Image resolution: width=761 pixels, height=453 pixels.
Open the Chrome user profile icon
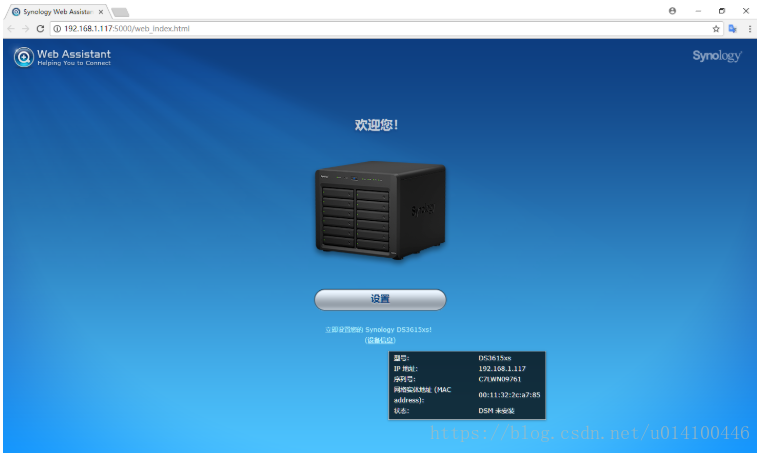tap(672, 11)
